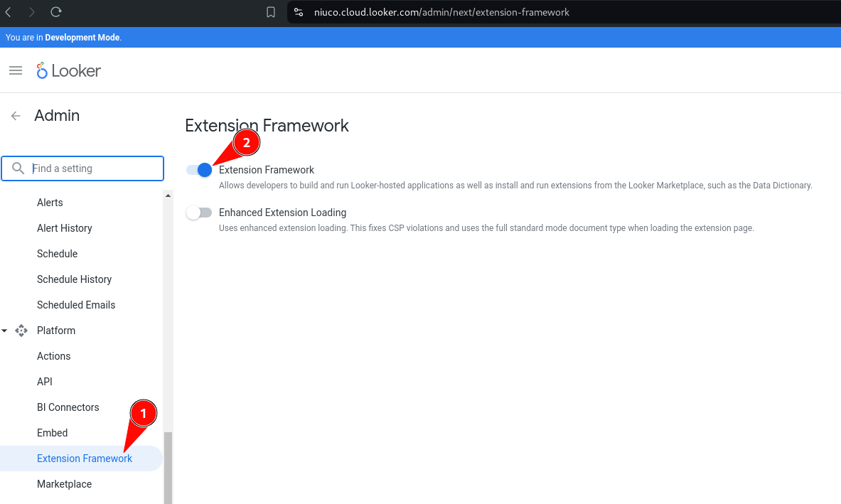Click the Development Mode banner text
The image size is (841, 504).
(63, 38)
